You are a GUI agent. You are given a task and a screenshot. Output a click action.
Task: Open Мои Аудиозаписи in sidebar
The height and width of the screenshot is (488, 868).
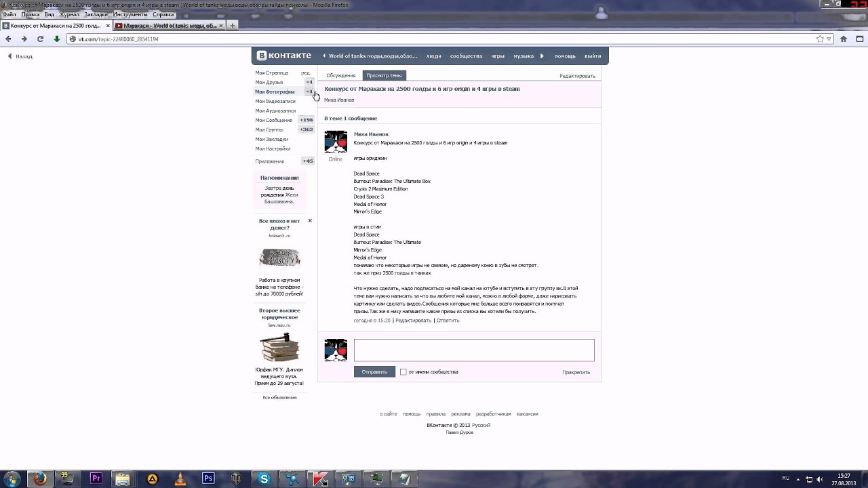[275, 110]
